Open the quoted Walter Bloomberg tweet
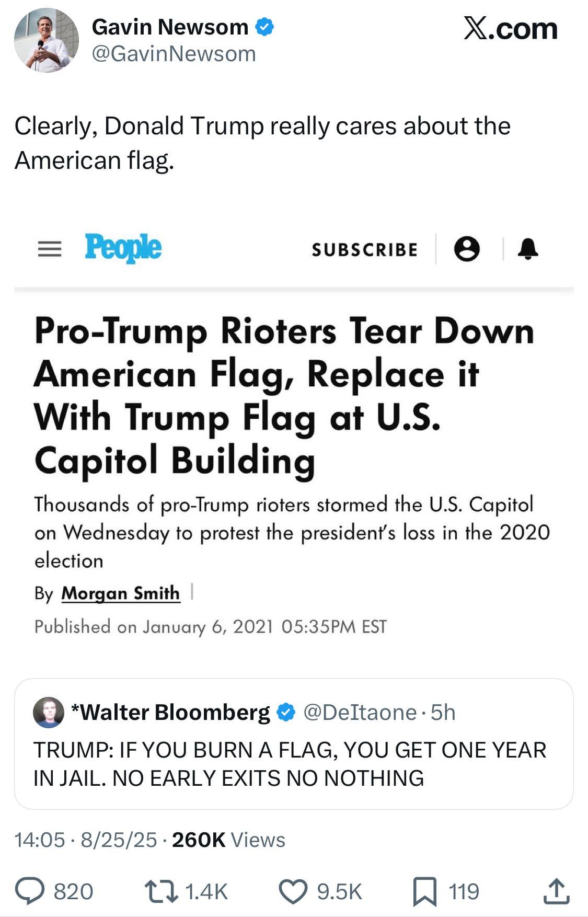Image resolution: width=588 pixels, height=917 pixels. [294, 744]
